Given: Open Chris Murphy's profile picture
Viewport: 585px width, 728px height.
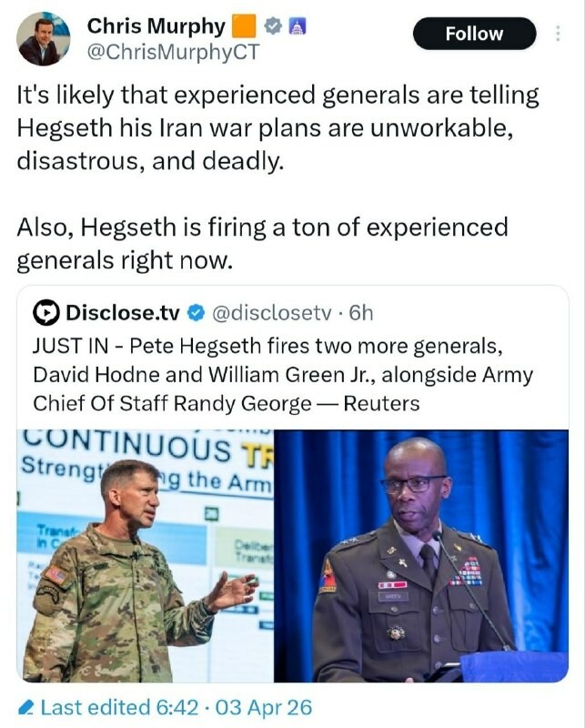Looking at the screenshot, I should coord(43,38).
